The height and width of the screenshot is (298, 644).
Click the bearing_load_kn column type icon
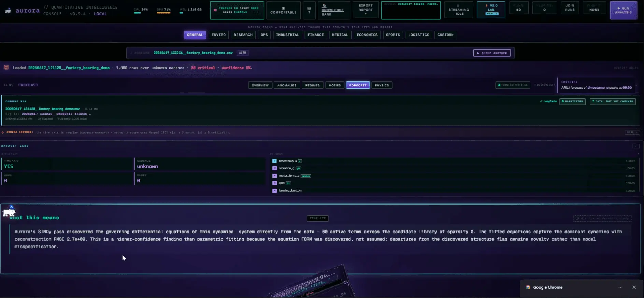coord(274,191)
